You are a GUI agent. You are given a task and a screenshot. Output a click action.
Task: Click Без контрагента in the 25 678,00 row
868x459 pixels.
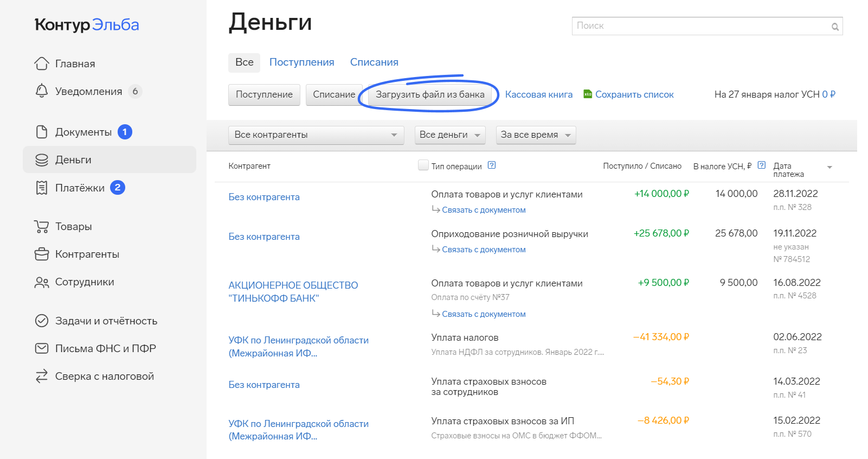[264, 237]
